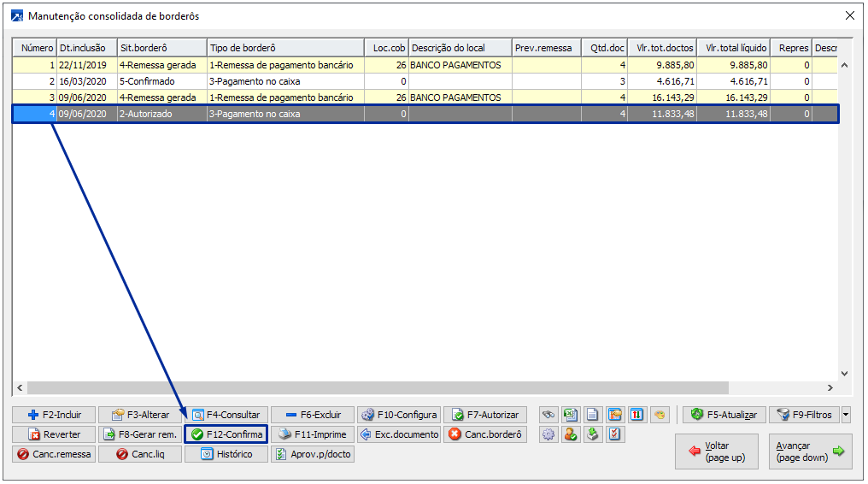
Task: Click the checklist icon
Action: (x=614, y=434)
